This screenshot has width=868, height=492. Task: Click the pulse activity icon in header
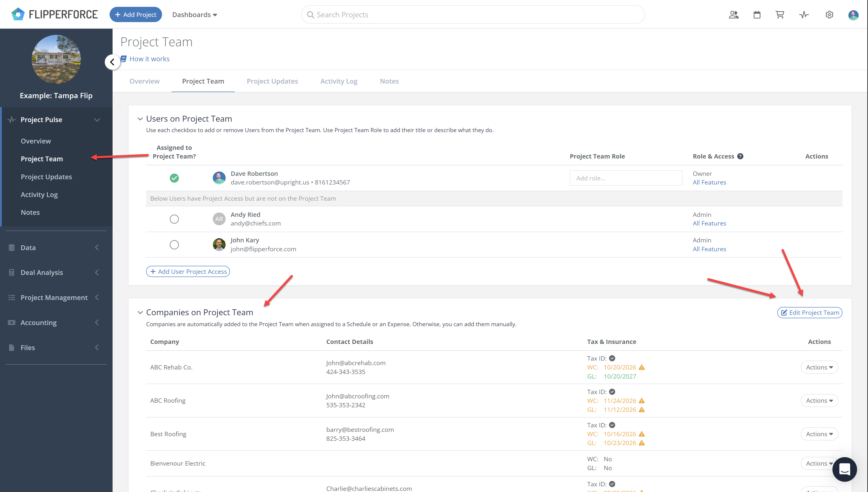[804, 15]
